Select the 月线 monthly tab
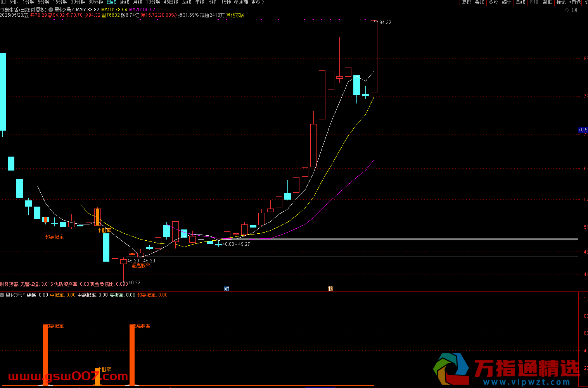Image resolution: width=588 pixels, height=388 pixels. click(x=138, y=2)
